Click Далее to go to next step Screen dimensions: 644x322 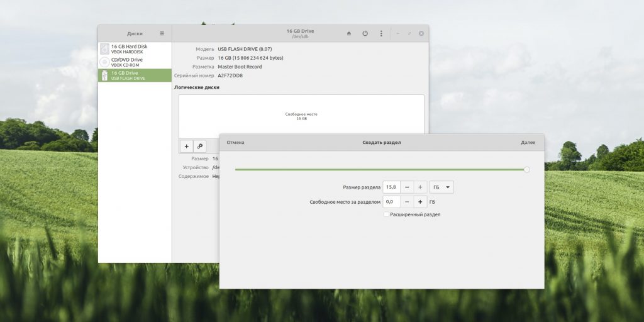(x=528, y=143)
